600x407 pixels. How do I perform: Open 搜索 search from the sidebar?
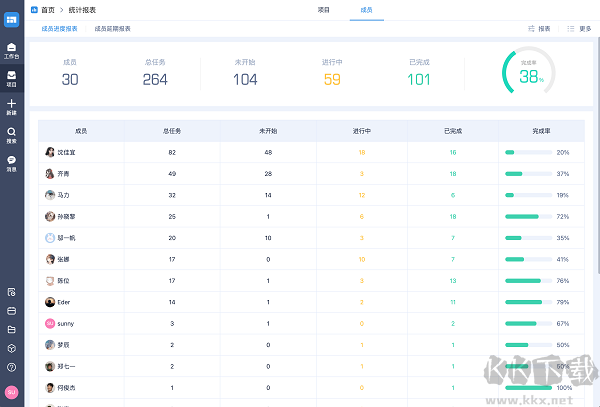[x=11, y=134]
